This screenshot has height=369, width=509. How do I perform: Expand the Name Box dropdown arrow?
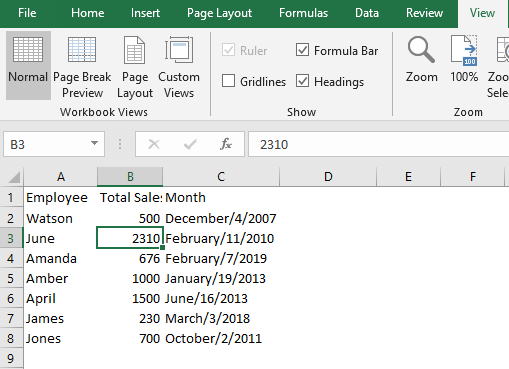tap(95, 144)
